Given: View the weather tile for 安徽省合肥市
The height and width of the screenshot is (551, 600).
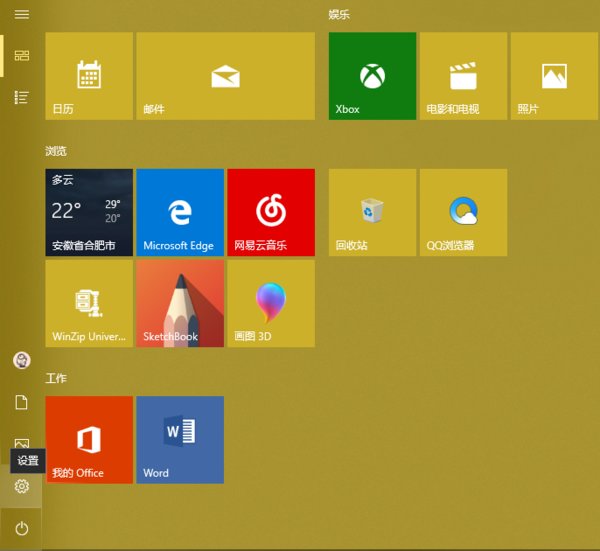Looking at the screenshot, I should pyautogui.click(x=89, y=212).
